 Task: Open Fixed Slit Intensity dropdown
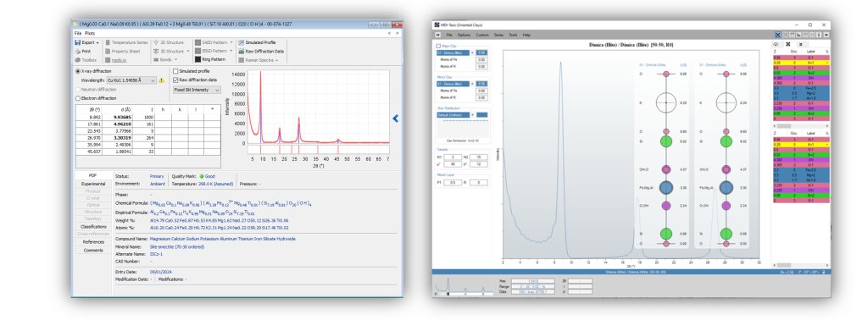pos(197,90)
